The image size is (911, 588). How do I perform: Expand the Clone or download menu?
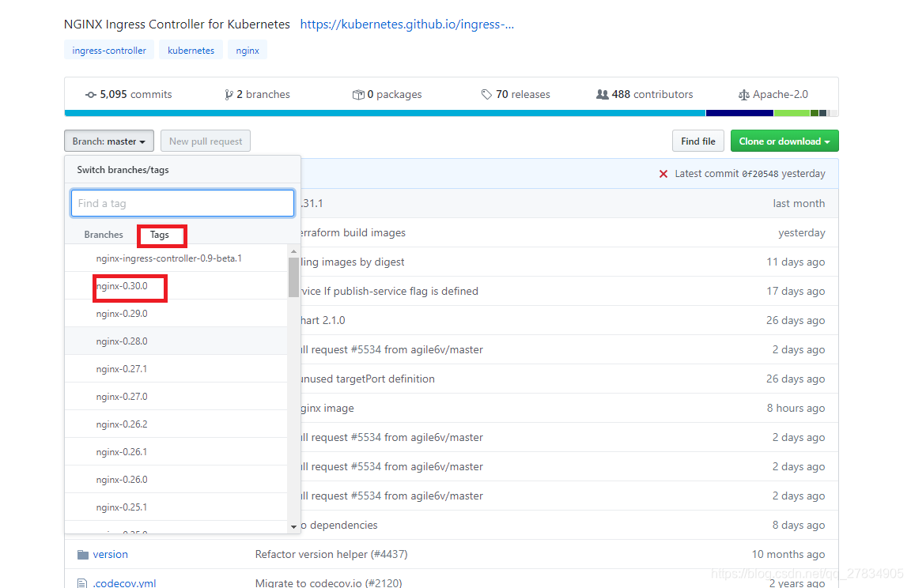(x=784, y=141)
